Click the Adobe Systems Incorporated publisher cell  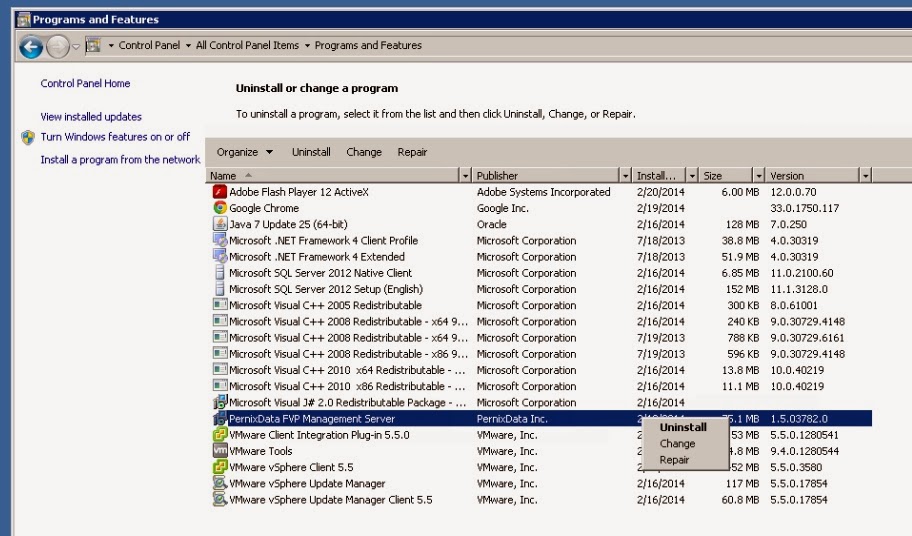point(543,192)
